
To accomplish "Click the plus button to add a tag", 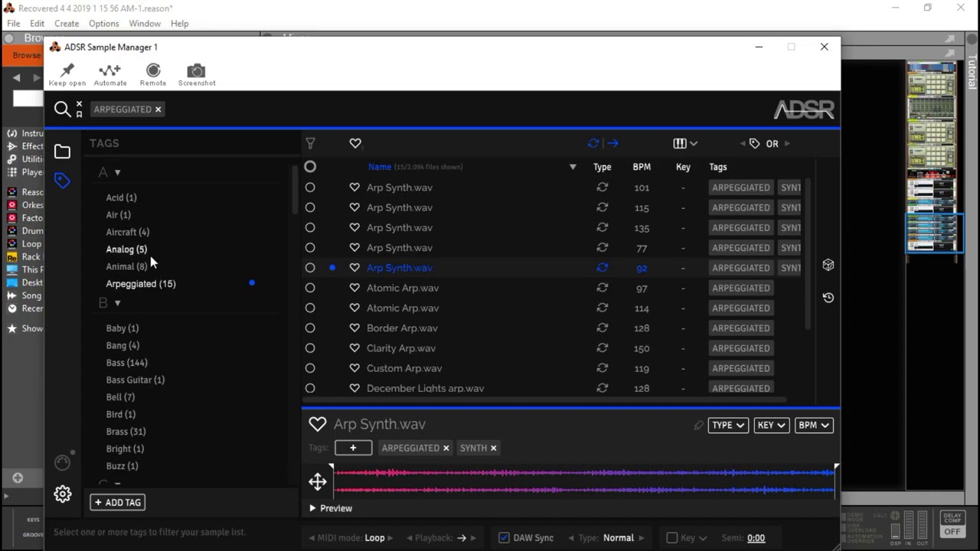I will (353, 448).
